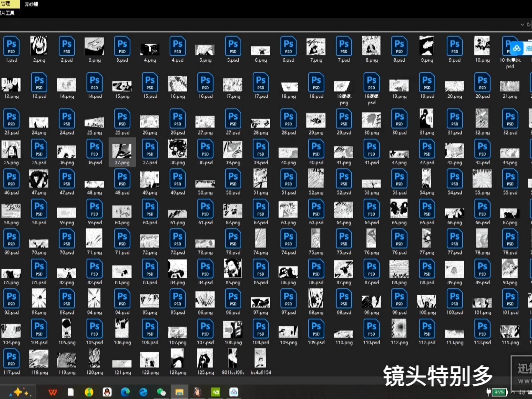
Task: Select the 123.png thumbnail
Action: [177, 358]
